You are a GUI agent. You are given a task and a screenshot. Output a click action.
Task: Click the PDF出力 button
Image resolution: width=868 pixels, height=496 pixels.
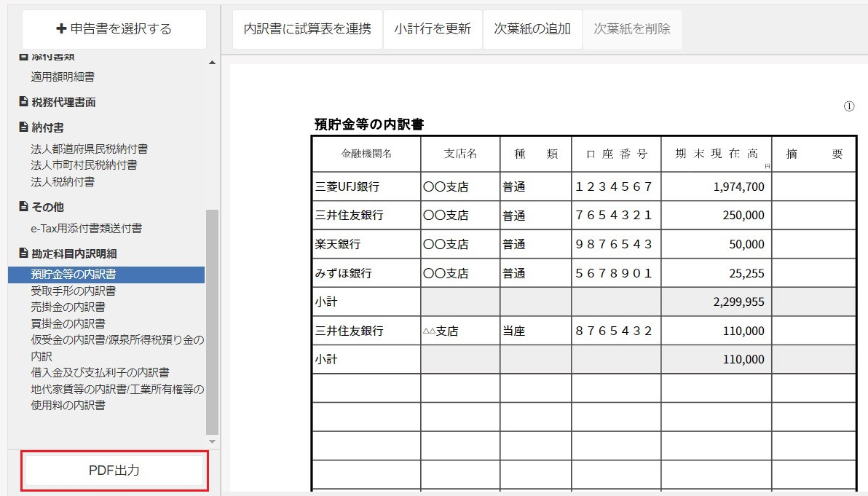coord(114,471)
